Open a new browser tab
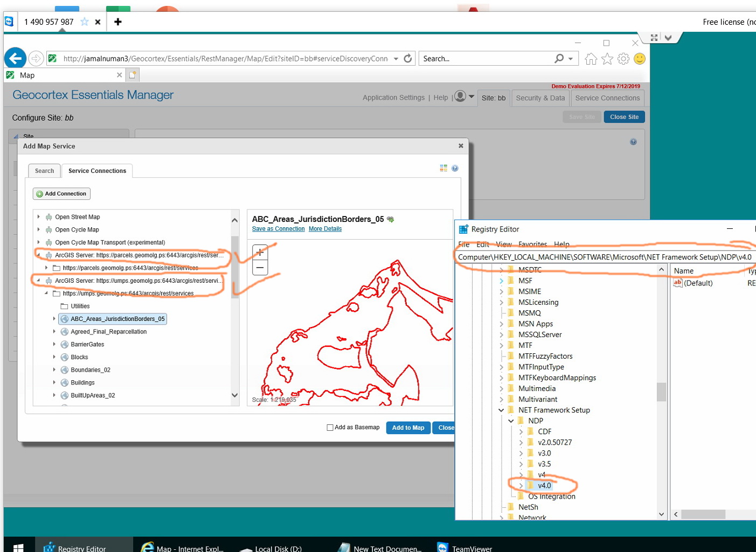 133,75
